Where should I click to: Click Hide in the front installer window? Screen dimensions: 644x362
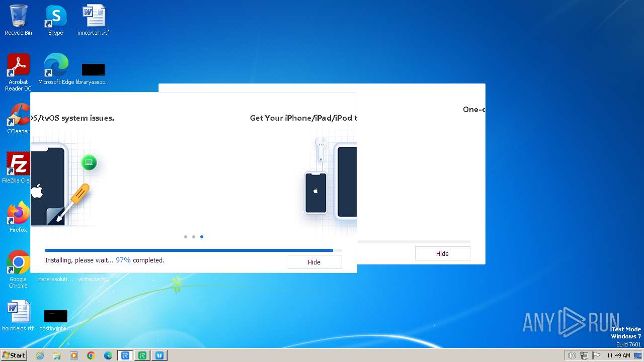coord(314,262)
